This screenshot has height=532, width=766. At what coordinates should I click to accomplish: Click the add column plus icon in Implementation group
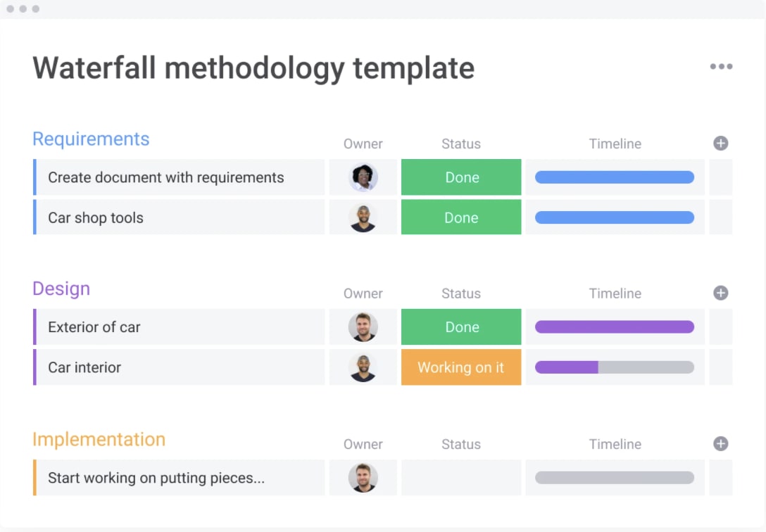pyautogui.click(x=720, y=444)
